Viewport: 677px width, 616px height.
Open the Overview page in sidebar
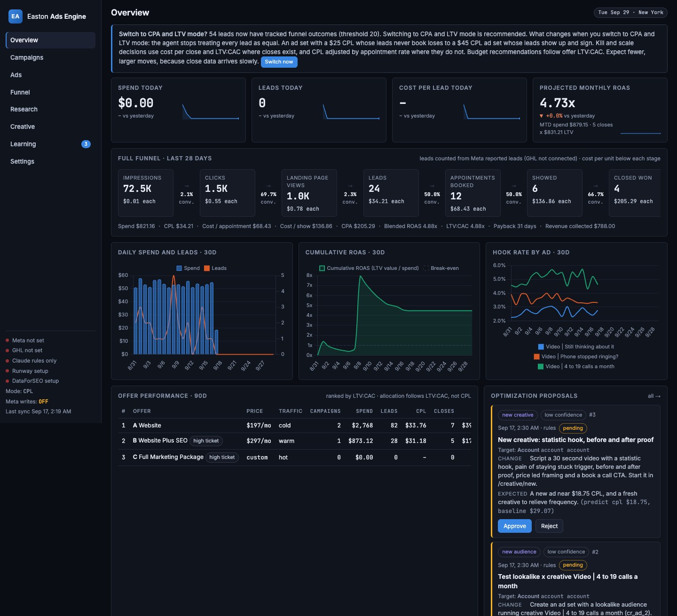[51, 40]
